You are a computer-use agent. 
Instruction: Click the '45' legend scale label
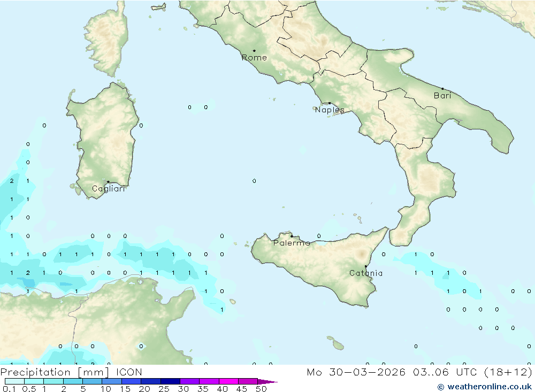[x=242, y=389]
